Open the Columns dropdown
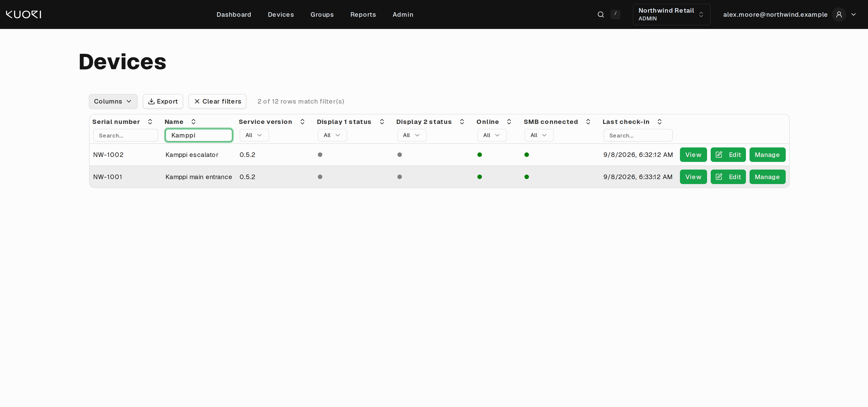868x407 pixels. pos(113,102)
